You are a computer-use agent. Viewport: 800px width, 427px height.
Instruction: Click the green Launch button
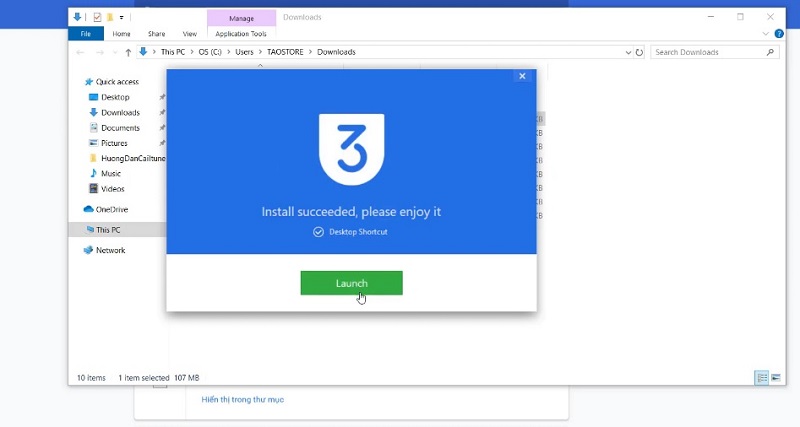pyautogui.click(x=352, y=283)
